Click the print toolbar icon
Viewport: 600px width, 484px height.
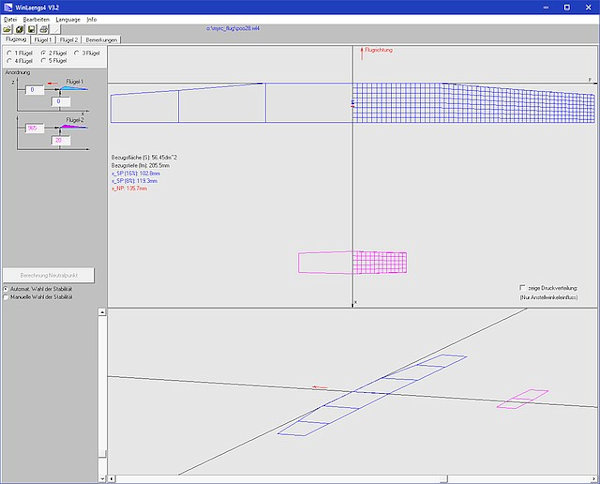tap(44, 29)
